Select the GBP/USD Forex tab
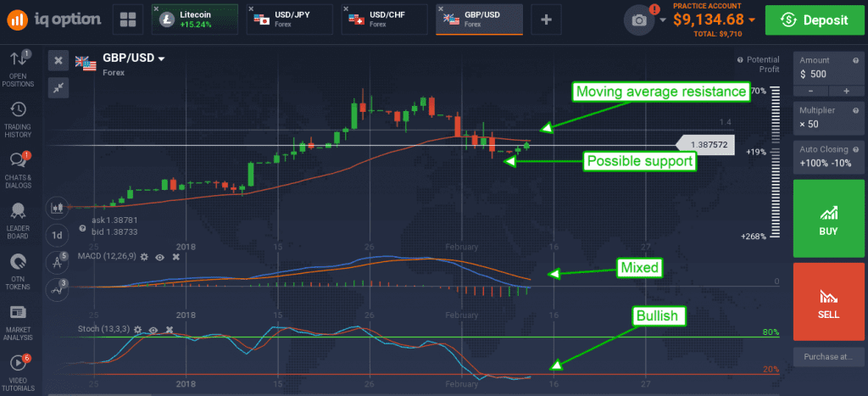The height and width of the screenshot is (396, 868). 480,20
